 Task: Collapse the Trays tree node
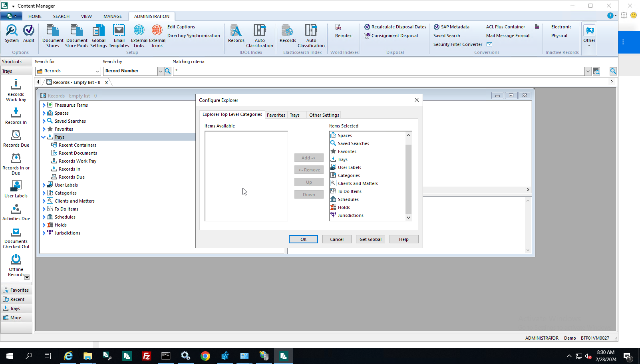(44, 137)
